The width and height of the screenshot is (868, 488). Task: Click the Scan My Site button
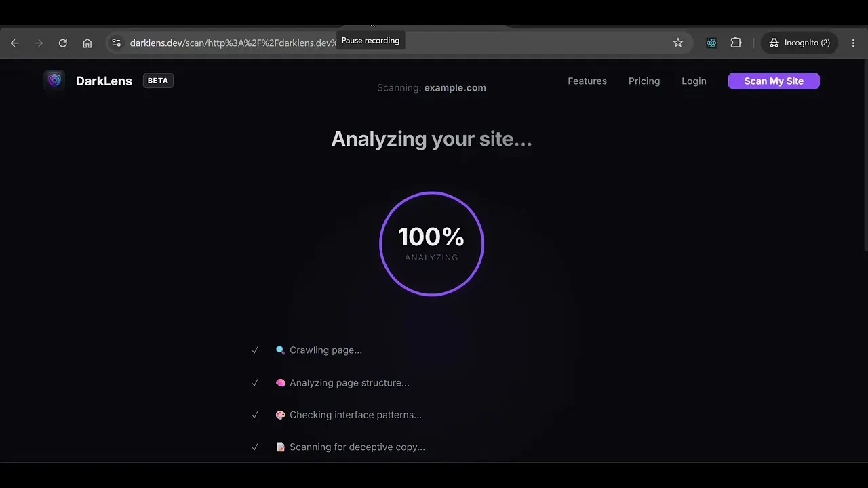coord(774,81)
